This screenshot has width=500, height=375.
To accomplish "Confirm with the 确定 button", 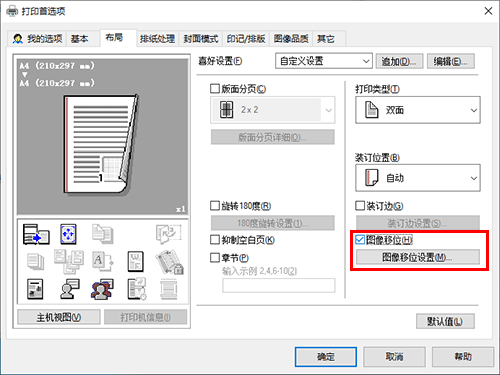I will point(326,357).
